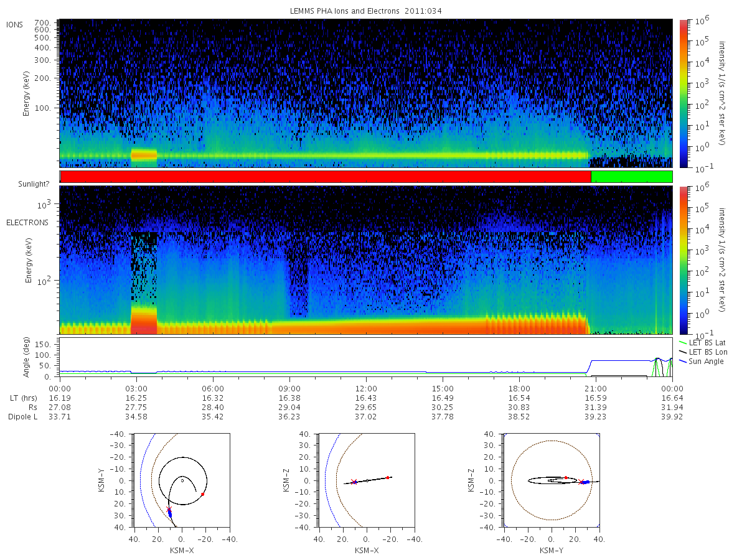Screen dimensions: 747x560
Task: Open the middle KSM-X versus KSM-Z orbit plot
Action: coord(366,480)
